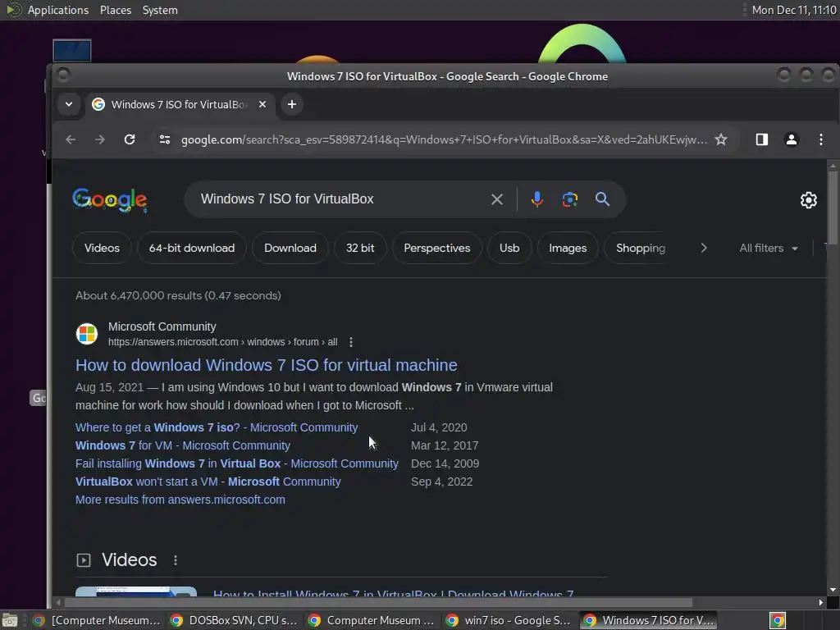840x630 pixels.
Task: Open More results from answers.microsoft.com
Action: (180, 500)
